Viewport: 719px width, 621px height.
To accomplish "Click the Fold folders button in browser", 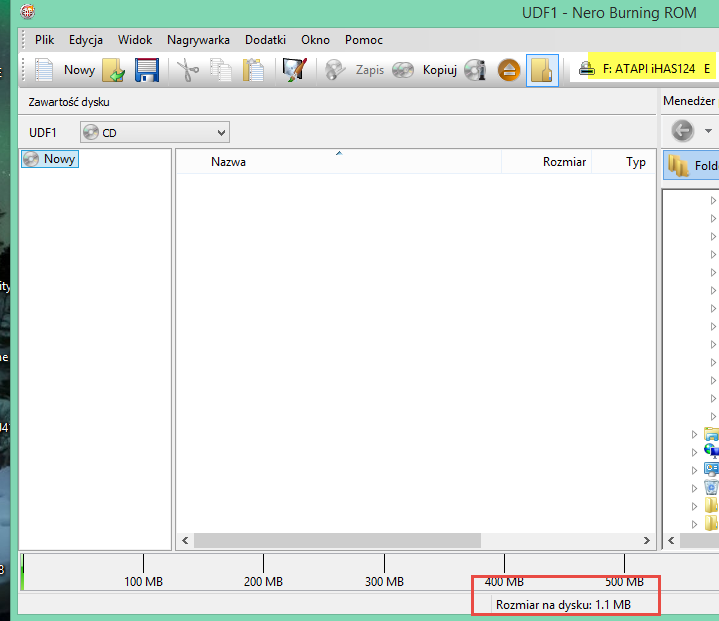I will click(691, 166).
